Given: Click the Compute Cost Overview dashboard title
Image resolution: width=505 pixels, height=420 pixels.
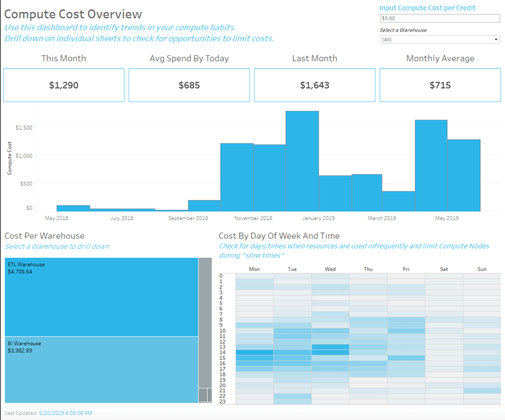Looking at the screenshot, I should (x=73, y=14).
